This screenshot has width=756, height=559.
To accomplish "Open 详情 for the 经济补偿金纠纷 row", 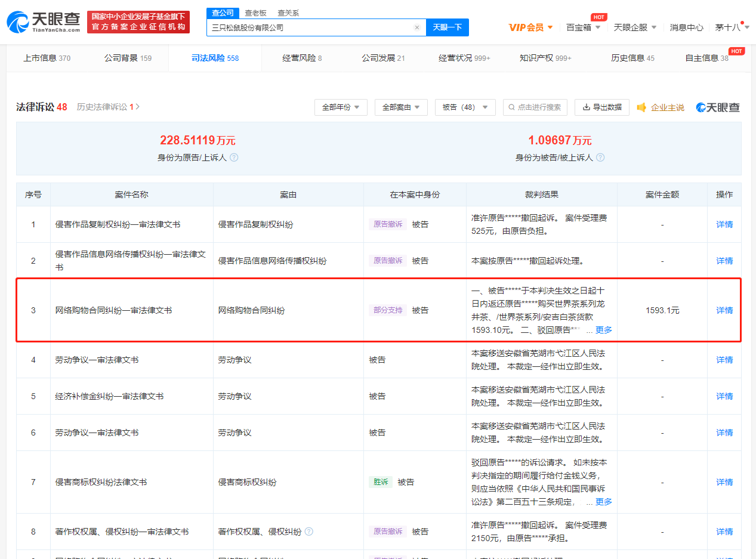I will [724, 396].
